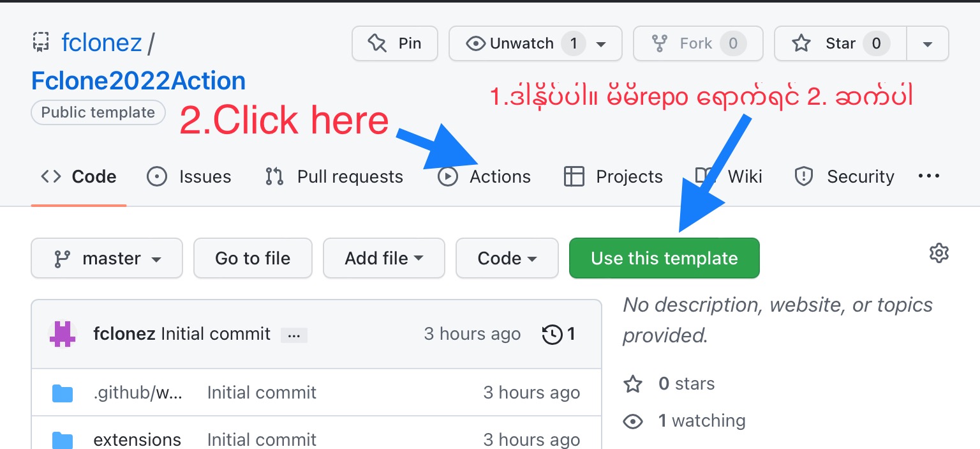Open the fclonez owner profile link

point(101,43)
